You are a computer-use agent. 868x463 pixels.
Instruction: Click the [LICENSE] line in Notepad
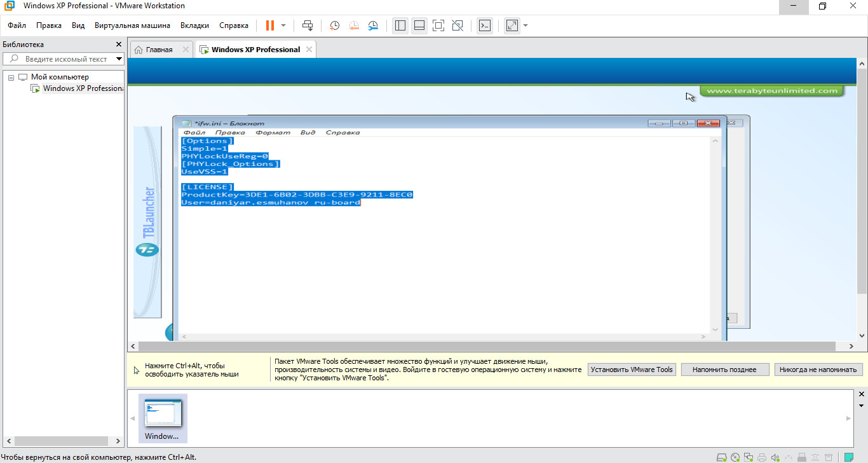click(207, 187)
